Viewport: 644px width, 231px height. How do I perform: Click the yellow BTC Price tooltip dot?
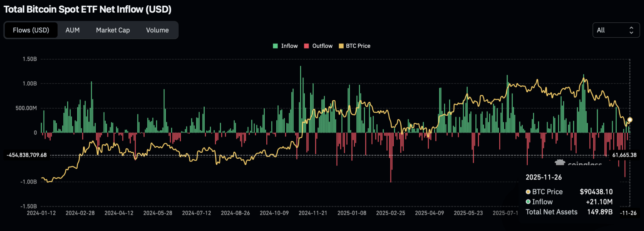(x=528, y=192)
